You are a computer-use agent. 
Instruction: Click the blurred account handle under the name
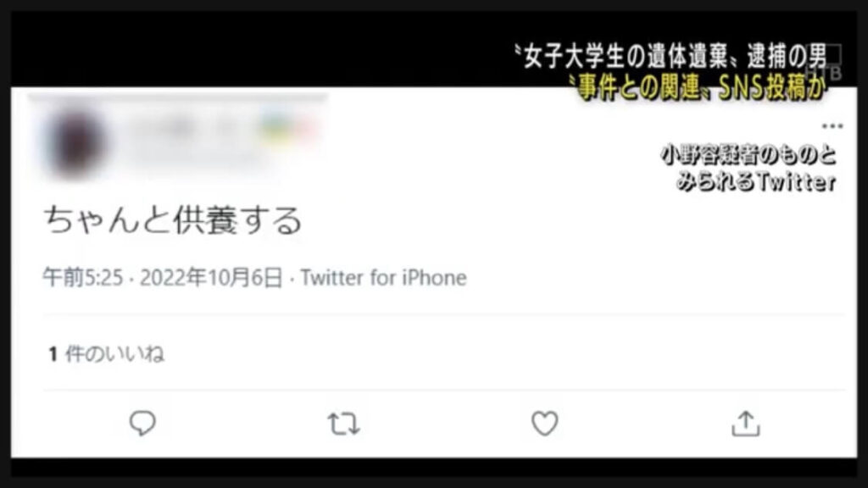point(194,156)
